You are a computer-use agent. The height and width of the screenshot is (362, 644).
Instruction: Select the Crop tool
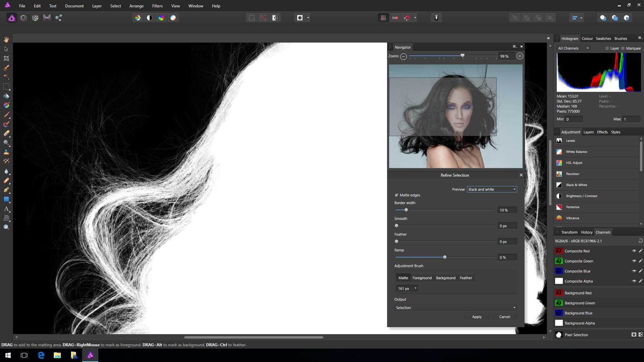[6, 58]
